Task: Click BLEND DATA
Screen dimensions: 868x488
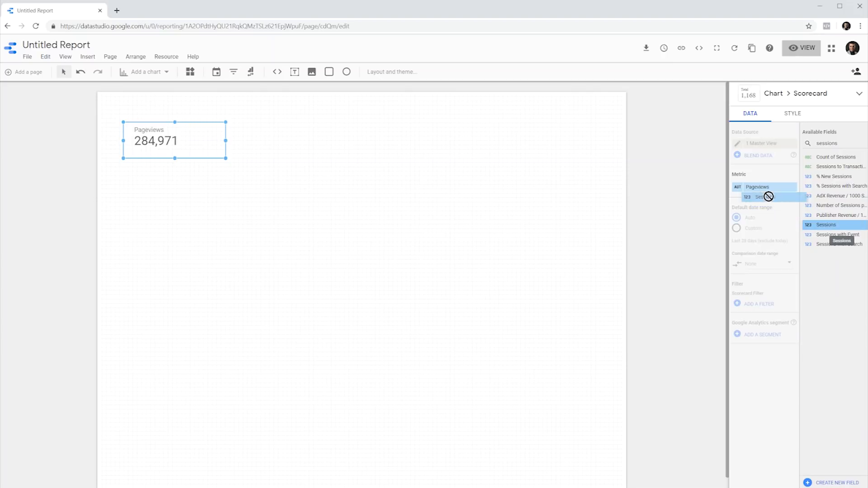Action: pyautogui.click(x=753, y=155)
